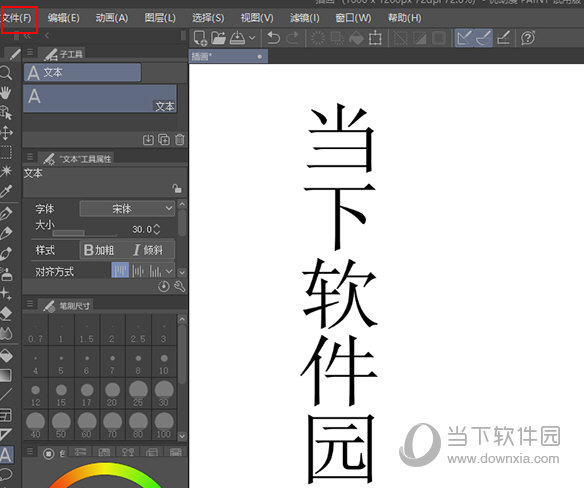Toggle Snap to Grid in the toolbar
Screen dimensions: 584x488
[x=504, y=38]
